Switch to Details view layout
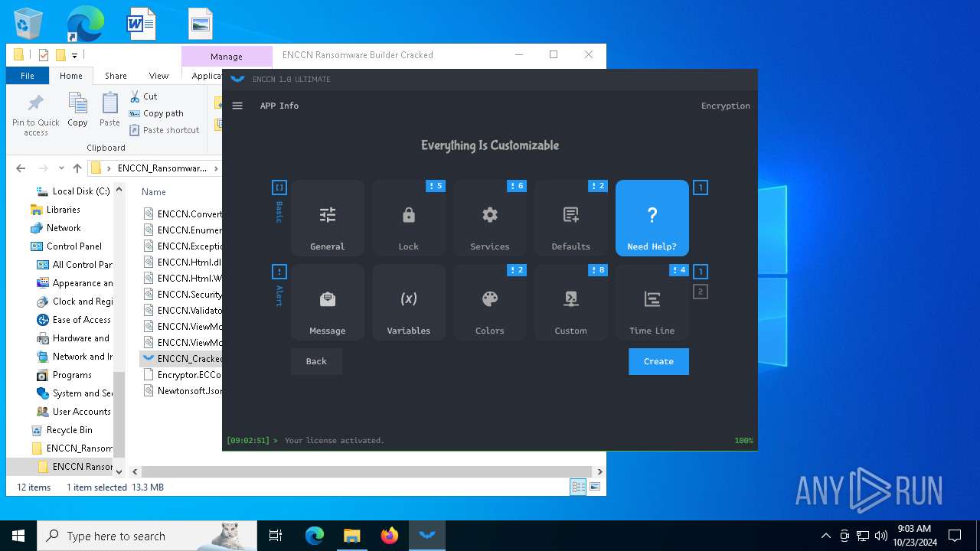 (579, 487)
